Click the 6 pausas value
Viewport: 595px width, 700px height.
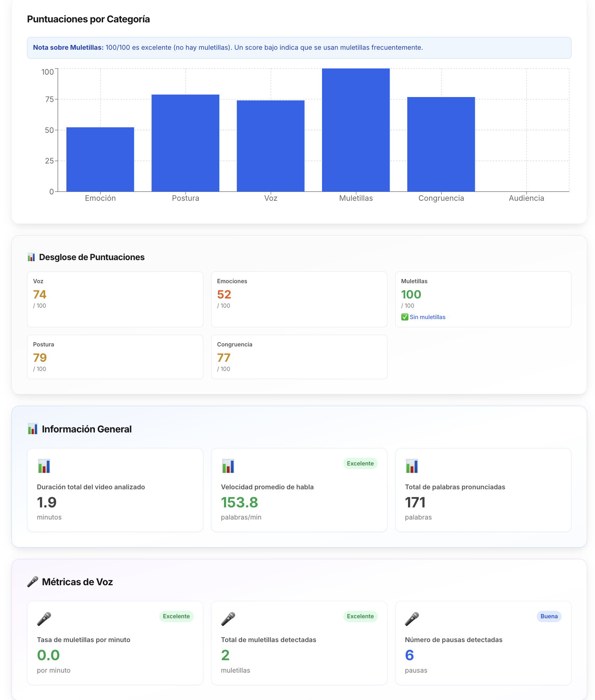[409, 655]
